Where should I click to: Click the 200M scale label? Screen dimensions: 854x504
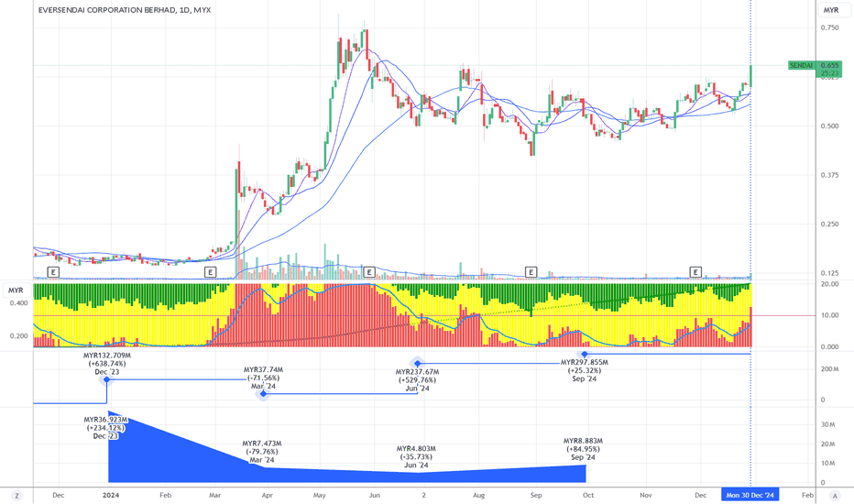click(x=829, y=369)
